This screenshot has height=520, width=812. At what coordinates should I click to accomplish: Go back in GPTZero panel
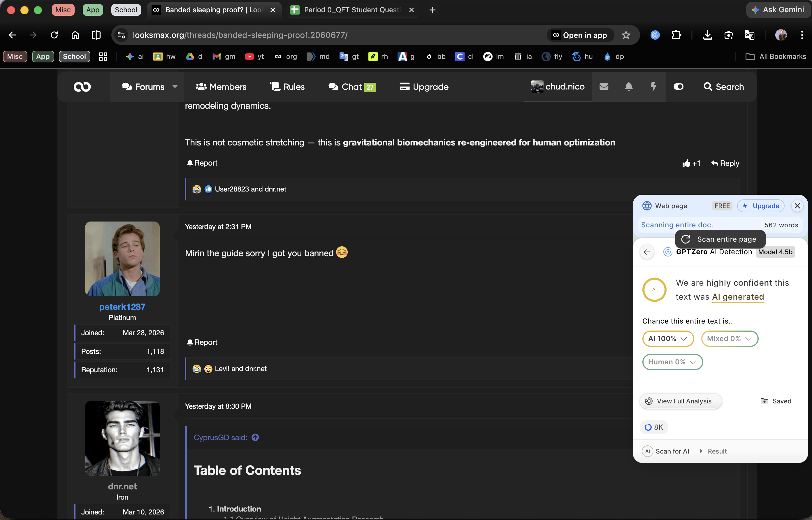pos(647,252)
